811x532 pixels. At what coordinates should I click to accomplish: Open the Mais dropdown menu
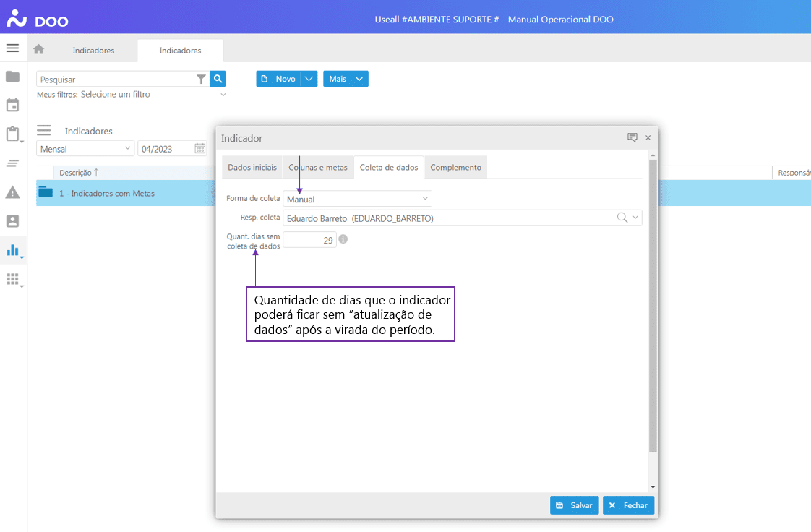pos(346,79)
